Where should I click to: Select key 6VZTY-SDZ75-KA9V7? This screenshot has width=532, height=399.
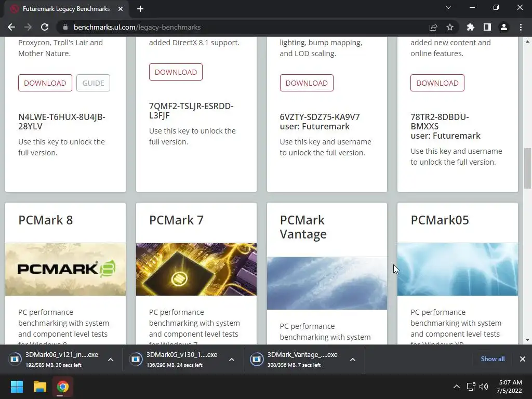[320, 117]
